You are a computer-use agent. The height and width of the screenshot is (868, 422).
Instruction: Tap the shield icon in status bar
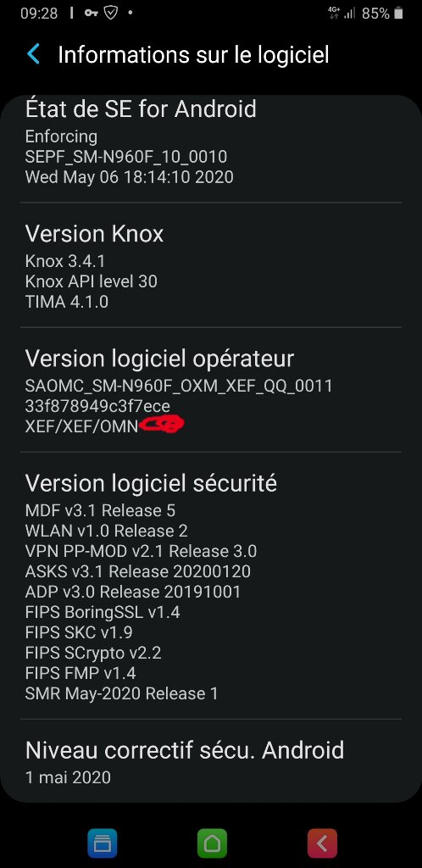pyautogui.click(x=111, y=13)
